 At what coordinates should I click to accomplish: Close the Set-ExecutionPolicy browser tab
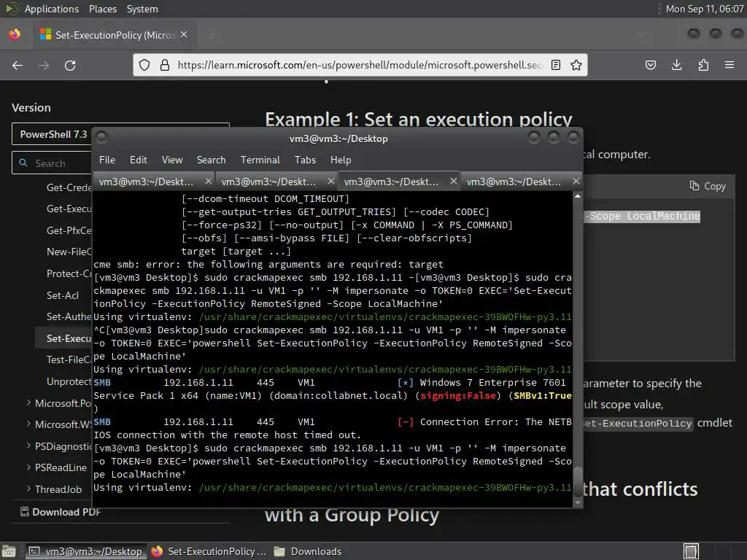coord(184,34)
